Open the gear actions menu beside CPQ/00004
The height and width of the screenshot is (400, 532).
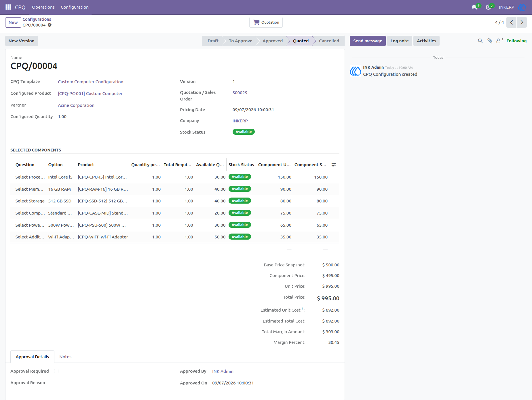[x=50, y=25]
